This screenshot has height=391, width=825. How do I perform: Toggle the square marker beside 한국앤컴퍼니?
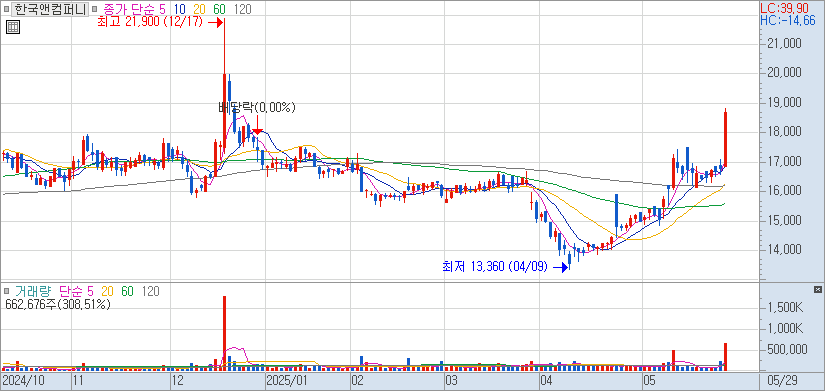pyautogui.click(x=6, y=9)
